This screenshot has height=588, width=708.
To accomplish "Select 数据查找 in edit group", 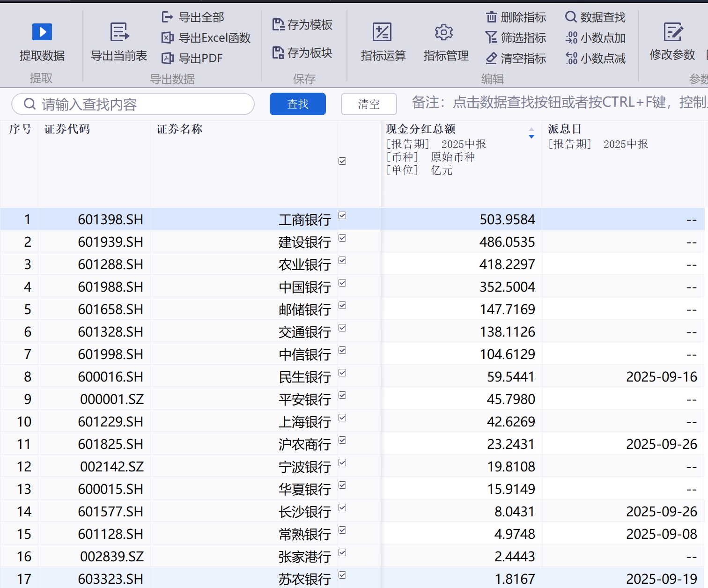I will 595,17.
